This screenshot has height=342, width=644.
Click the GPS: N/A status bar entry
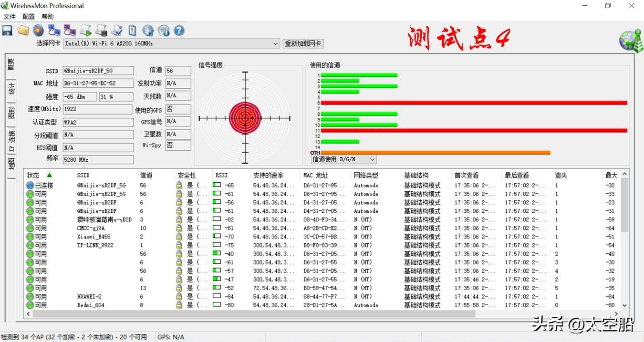pos(171,337)
